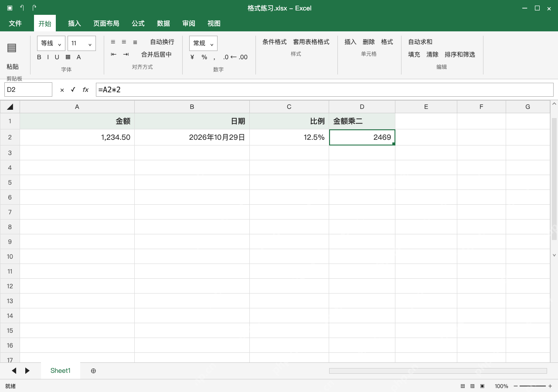Open the 文件 menu
This screenshot has height=392, width=558.
point(15,24)
